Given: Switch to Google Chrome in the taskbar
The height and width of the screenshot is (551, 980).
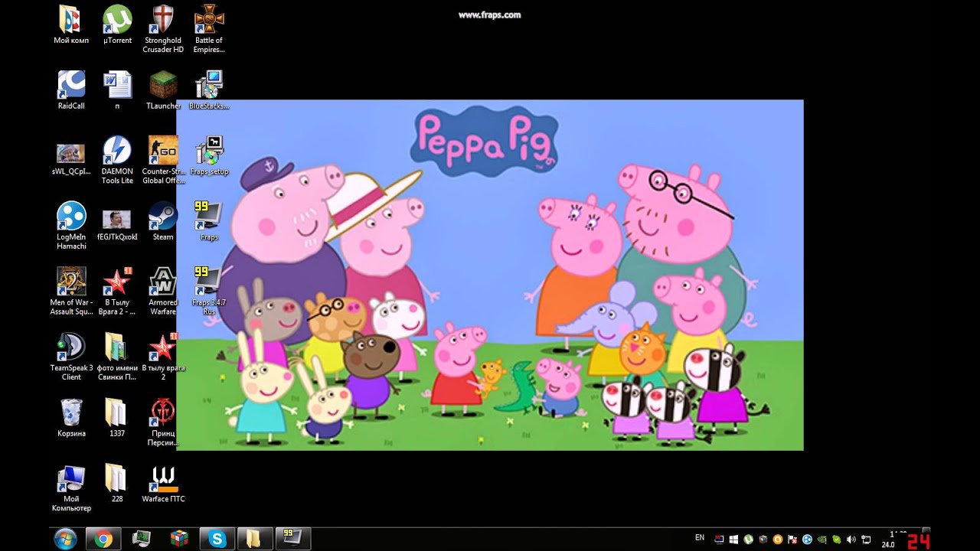Looking at the screenshot, I should point(104,539).
